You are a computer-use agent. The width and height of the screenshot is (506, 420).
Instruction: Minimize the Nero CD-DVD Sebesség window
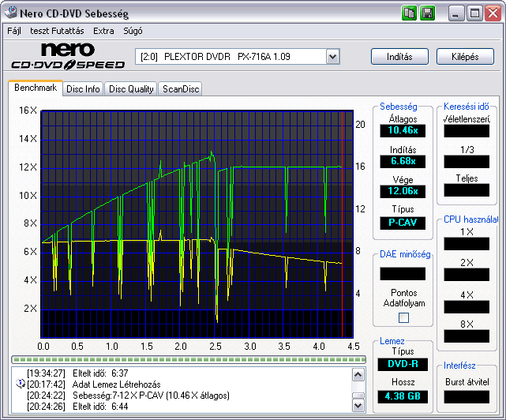click(455, 13)
